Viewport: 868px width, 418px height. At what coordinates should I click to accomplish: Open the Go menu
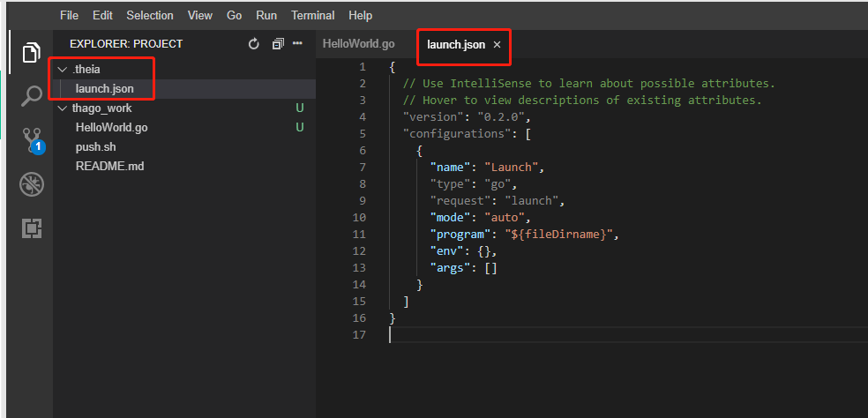pyautogui.click(x=234, y=16)
